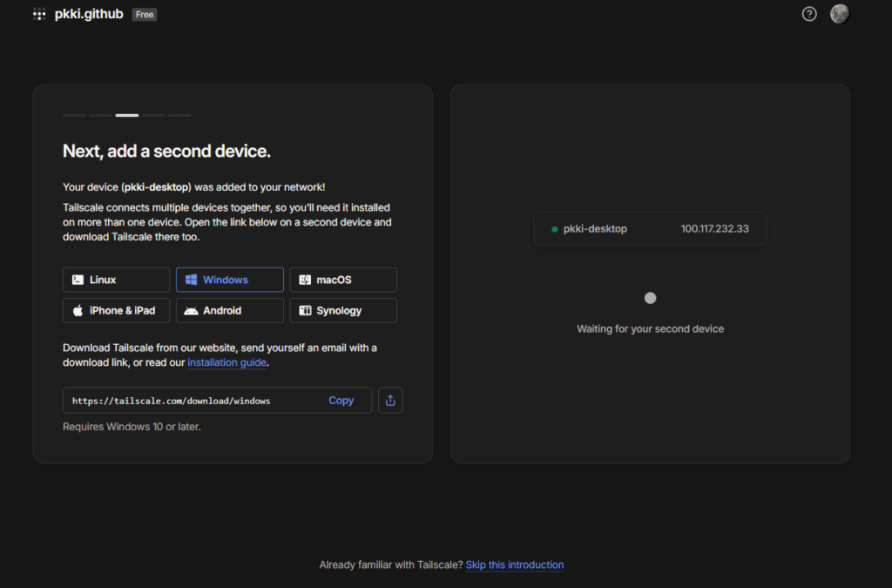
Task: Pick the Synology platform option
Action: coord(342,310)
